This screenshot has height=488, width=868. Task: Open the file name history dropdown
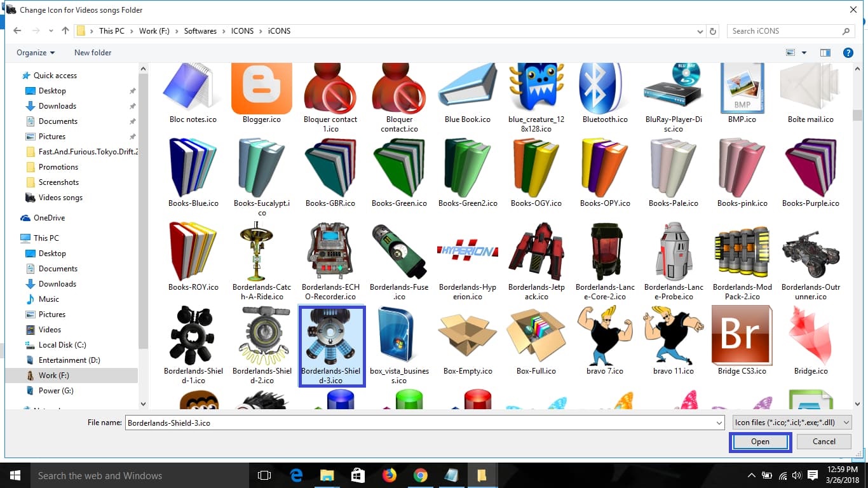tap(719, 422)
